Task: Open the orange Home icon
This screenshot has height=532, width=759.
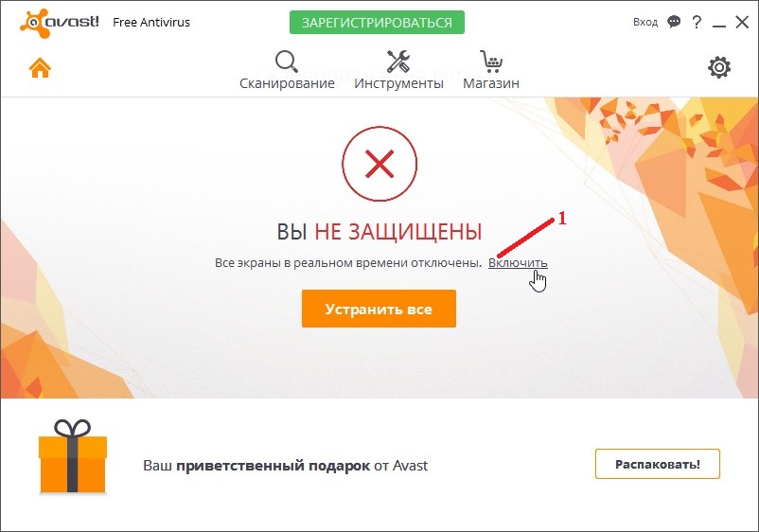Action: pyautogui.click(x=40, y=68)
